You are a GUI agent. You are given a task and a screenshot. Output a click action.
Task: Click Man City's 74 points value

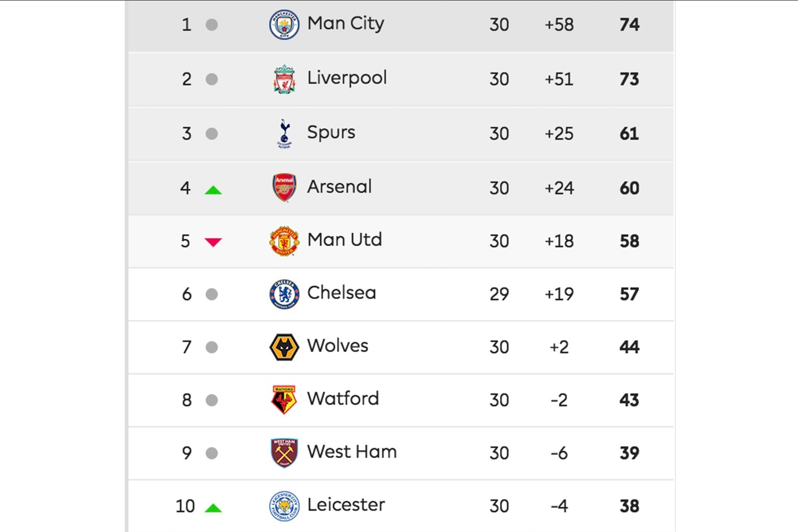(x=630, y=25)
